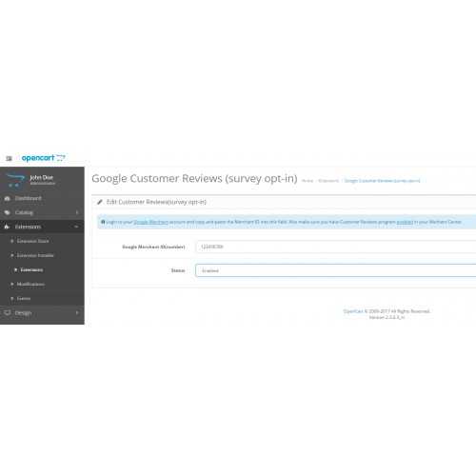
Task: Expand the Design submenu arrow
Action: pos(77,312)
